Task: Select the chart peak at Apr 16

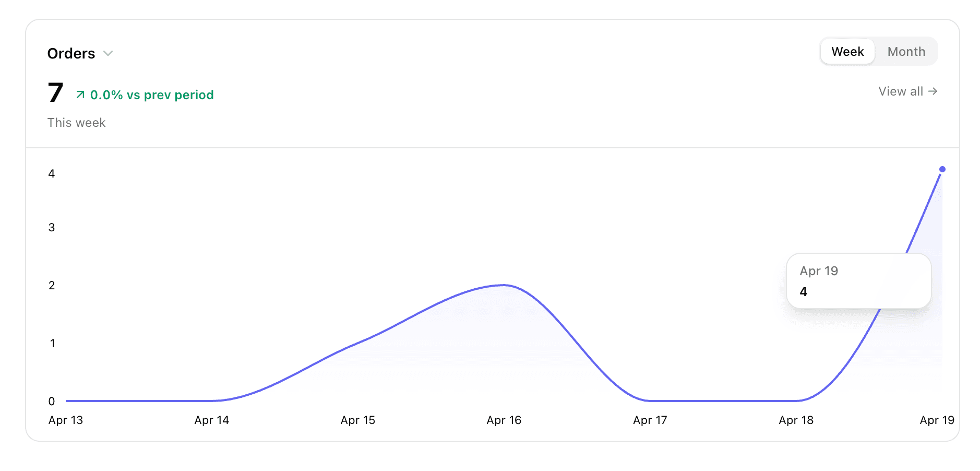Action: tap(504, 285)
